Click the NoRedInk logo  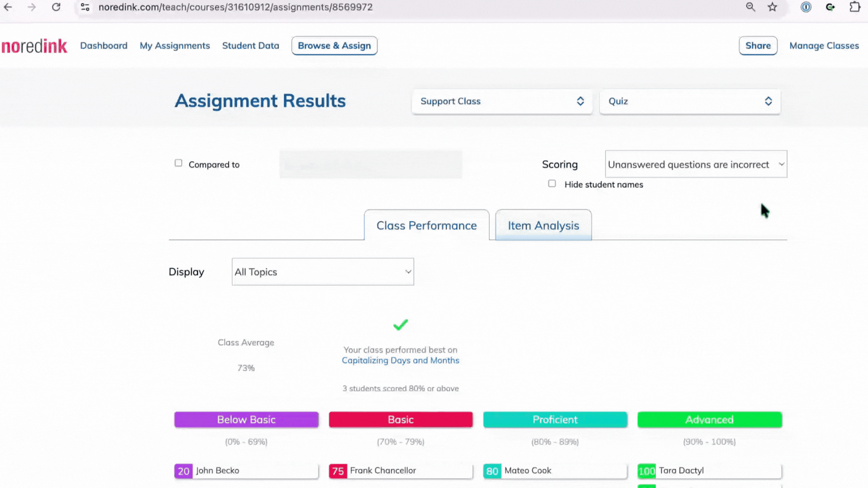pos(34,46)
